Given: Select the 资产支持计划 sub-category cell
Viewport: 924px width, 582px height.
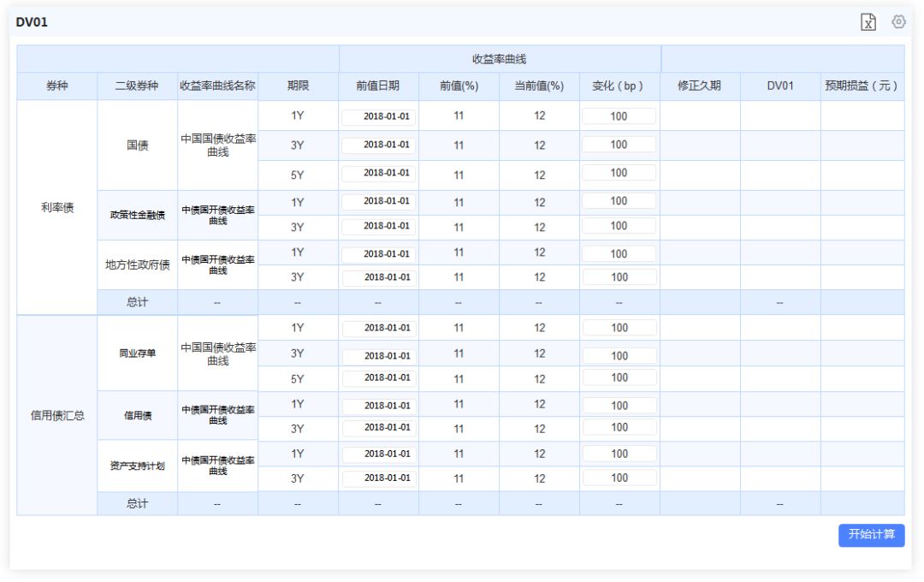Looking at the screenshot, I should 137,466.
